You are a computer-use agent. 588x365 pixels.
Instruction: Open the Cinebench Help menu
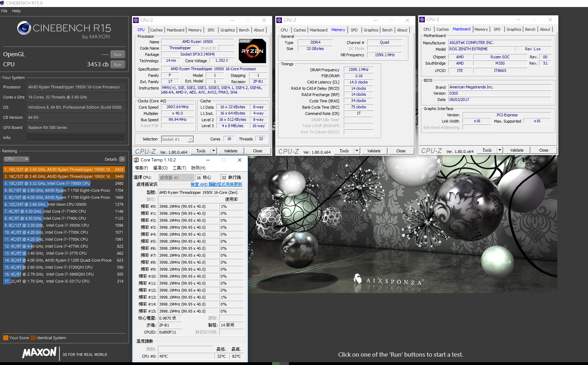(16, 11)
